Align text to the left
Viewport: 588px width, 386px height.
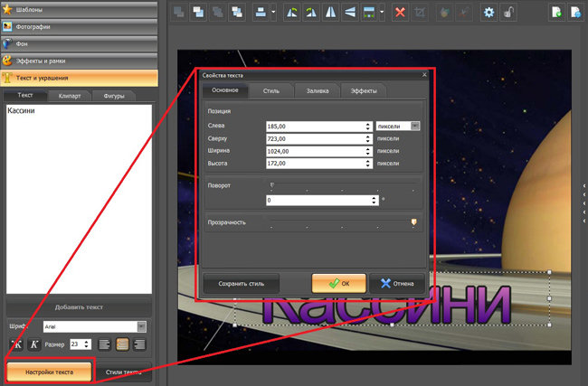pyautogui.click(x=105, y=344)
